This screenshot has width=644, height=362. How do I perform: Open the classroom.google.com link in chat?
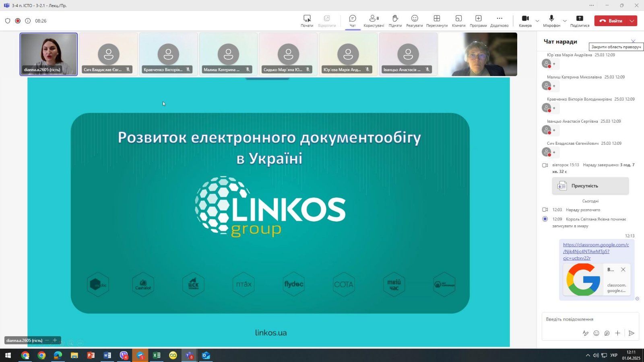point(596,251)
